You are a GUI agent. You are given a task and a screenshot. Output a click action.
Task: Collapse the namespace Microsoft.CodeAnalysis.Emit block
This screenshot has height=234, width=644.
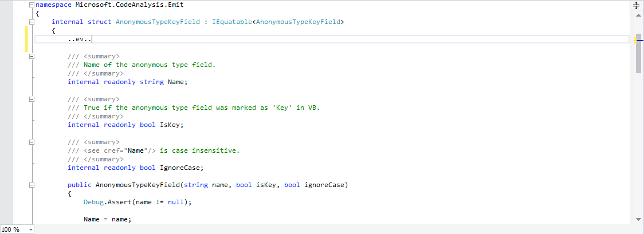point(32,5)
